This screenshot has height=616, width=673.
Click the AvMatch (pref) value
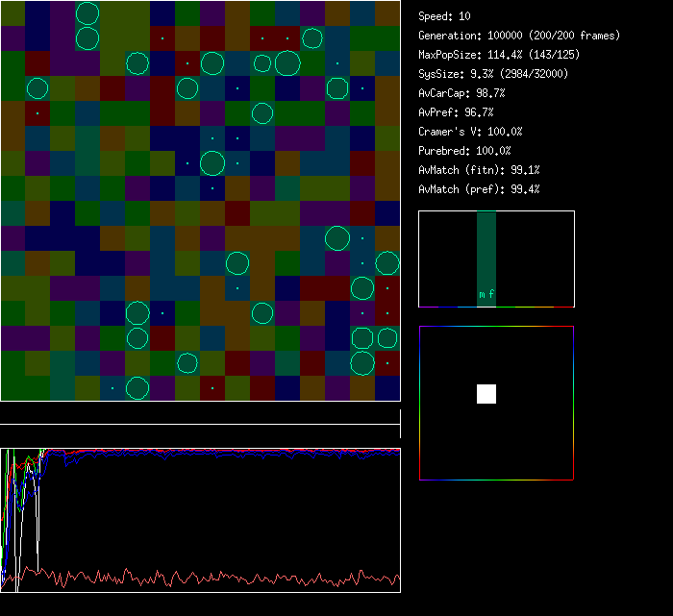pos(479,189)
